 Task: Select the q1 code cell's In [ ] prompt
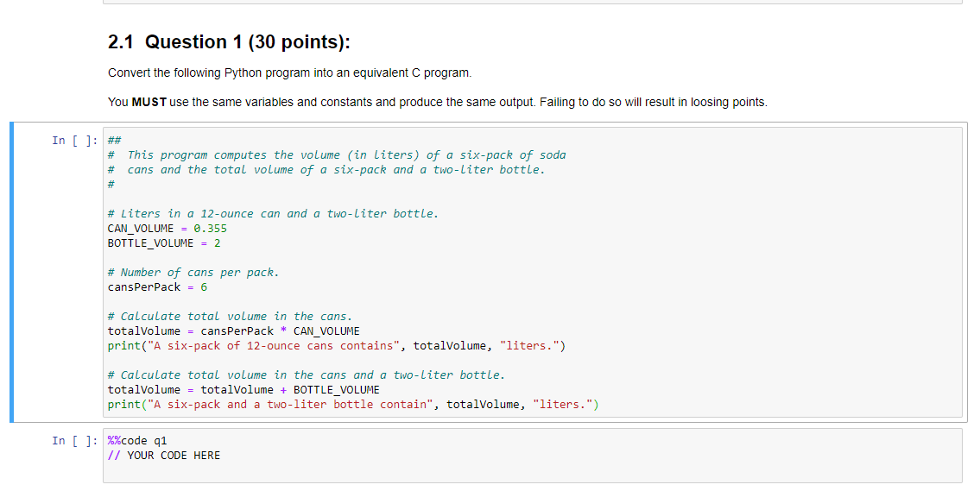pos(75,441)
